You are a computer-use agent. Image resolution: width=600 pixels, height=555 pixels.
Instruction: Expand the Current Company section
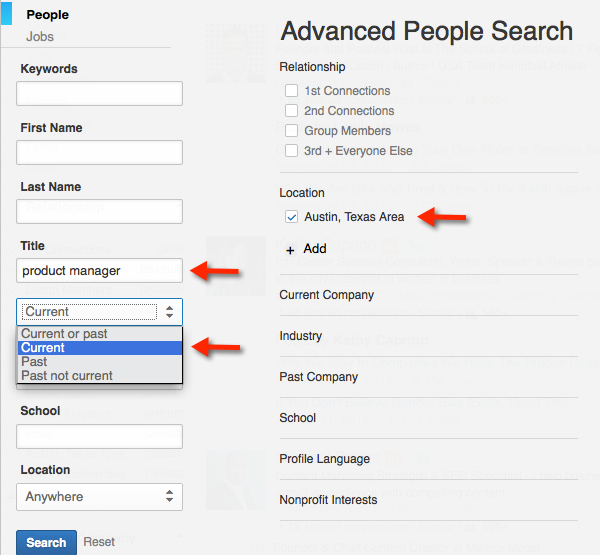pos(327,295)
